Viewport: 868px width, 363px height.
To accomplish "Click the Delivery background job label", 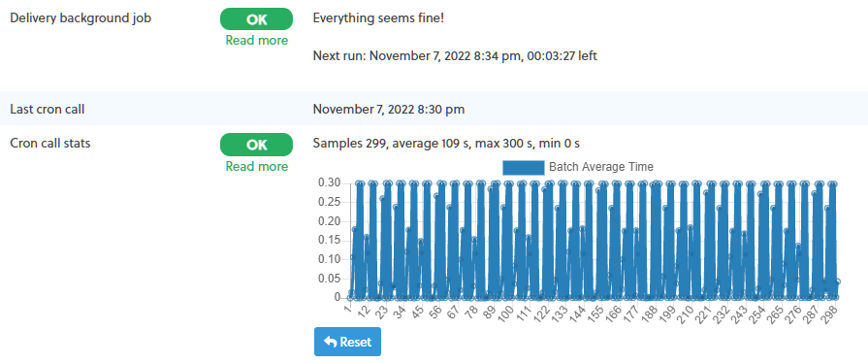I will pos(80,18).
